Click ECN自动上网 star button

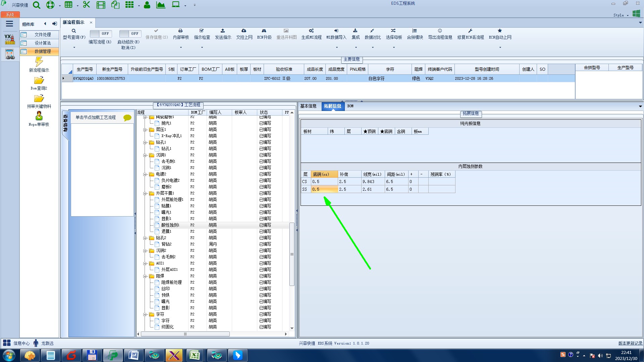[500, 34]
